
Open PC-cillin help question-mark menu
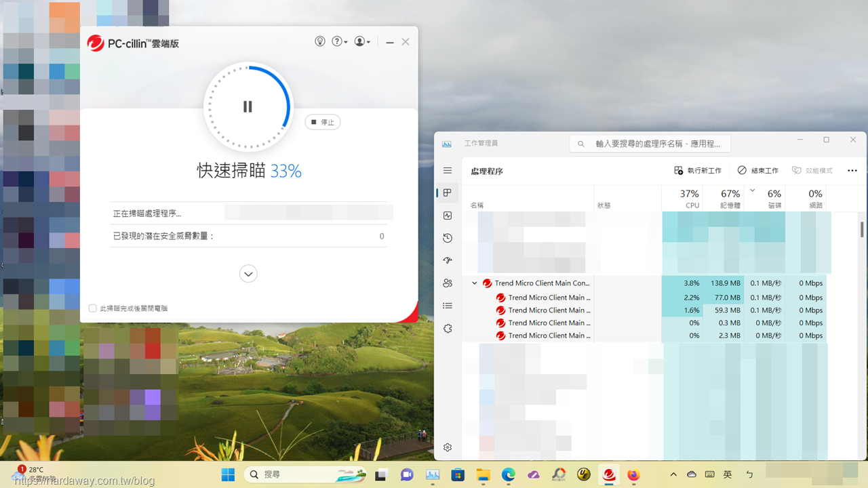(339, 41)
